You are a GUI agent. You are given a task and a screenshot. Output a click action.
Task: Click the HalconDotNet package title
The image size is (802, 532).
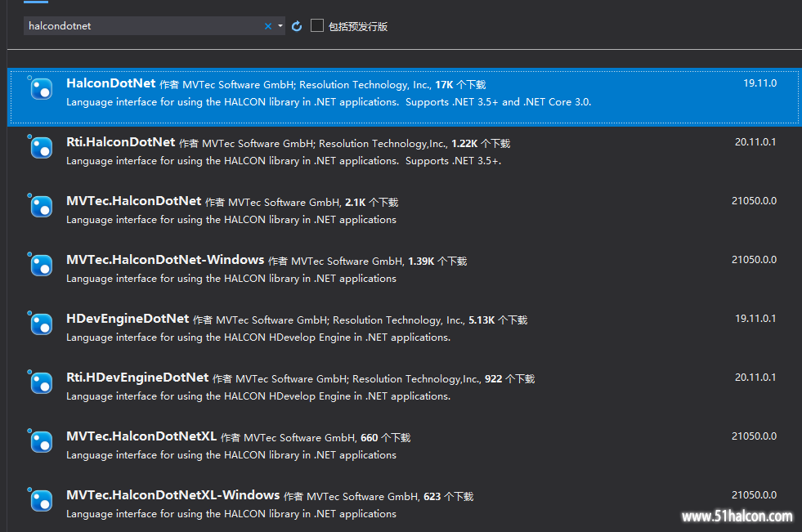point(111,83)
